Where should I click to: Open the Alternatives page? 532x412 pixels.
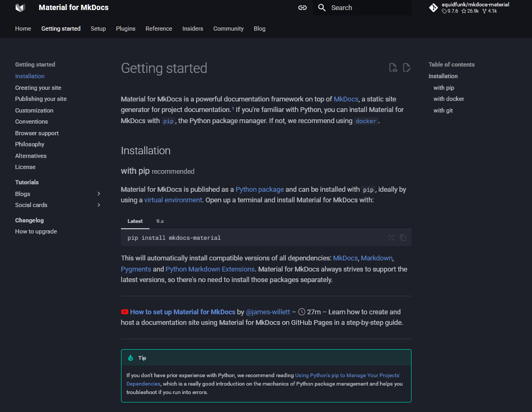click(x=31, y=156)
